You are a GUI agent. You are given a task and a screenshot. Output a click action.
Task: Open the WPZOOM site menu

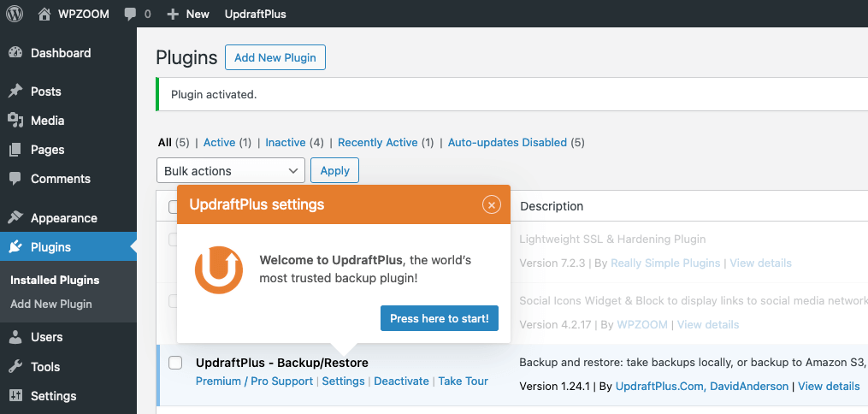tap(83, 15)
